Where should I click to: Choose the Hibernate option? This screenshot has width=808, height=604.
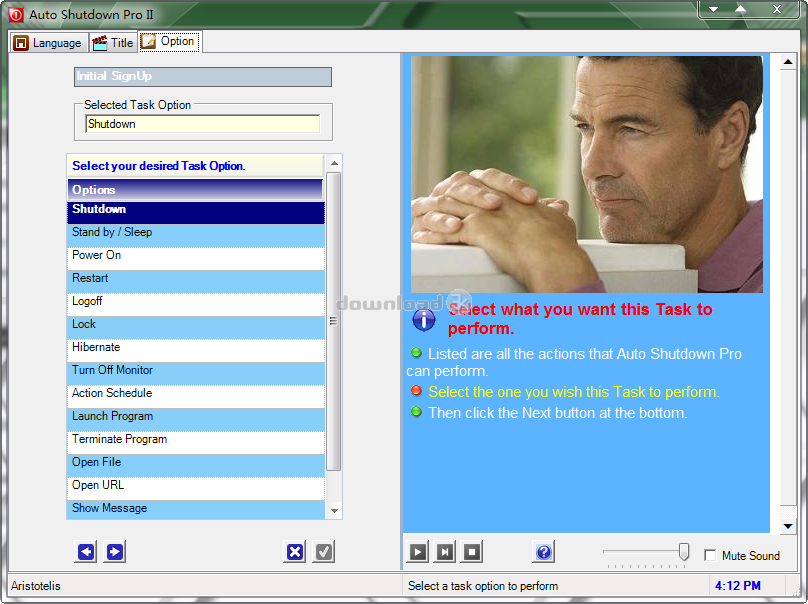coord(196,350)
